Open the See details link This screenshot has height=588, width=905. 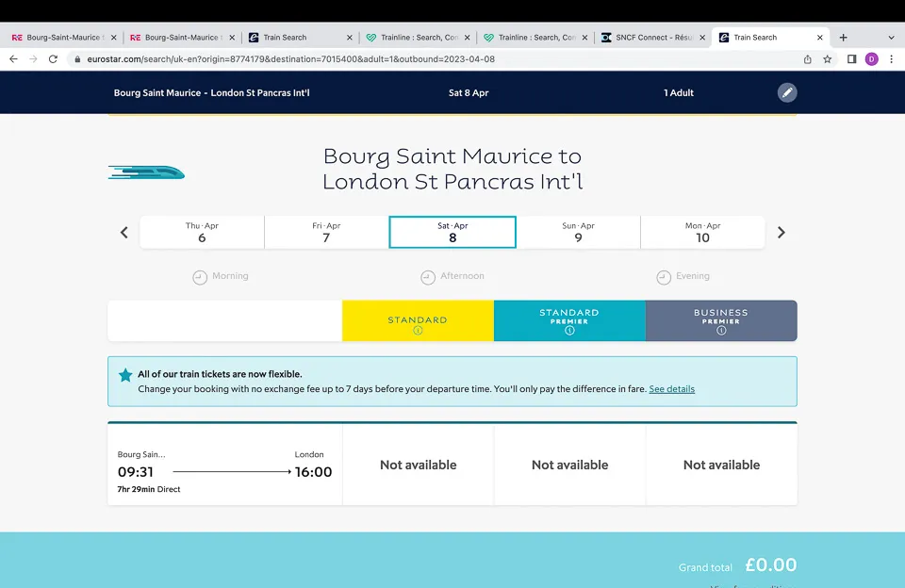click(672, 389)
